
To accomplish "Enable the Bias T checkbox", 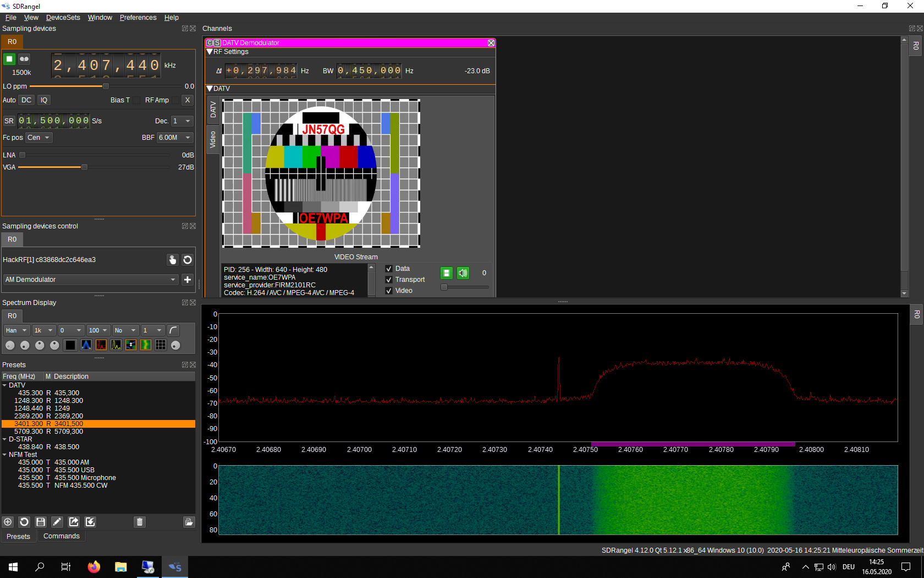I will (x=136, y=100).
